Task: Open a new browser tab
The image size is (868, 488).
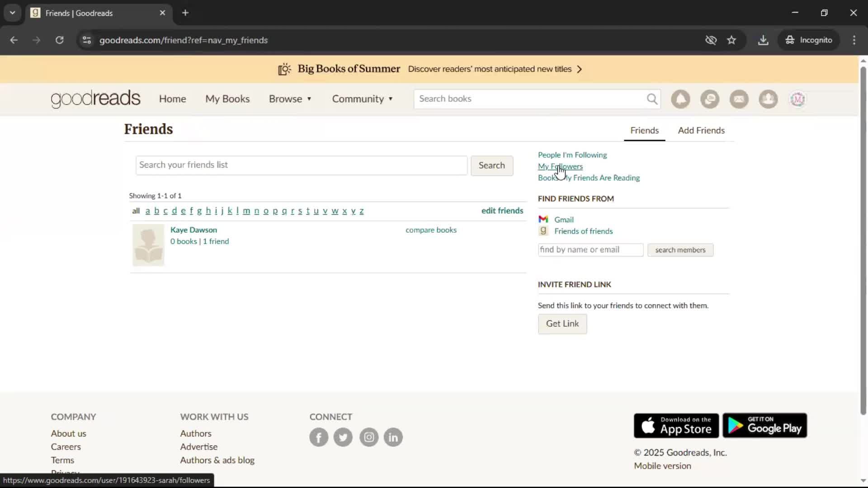Action: [x=185, y=13]
